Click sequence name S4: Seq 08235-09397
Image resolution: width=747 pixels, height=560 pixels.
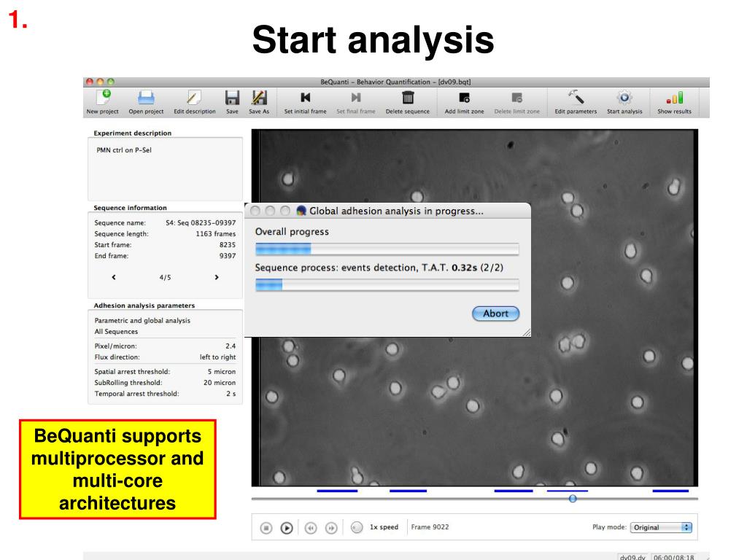pyautogui.click(x=201, y=223)
